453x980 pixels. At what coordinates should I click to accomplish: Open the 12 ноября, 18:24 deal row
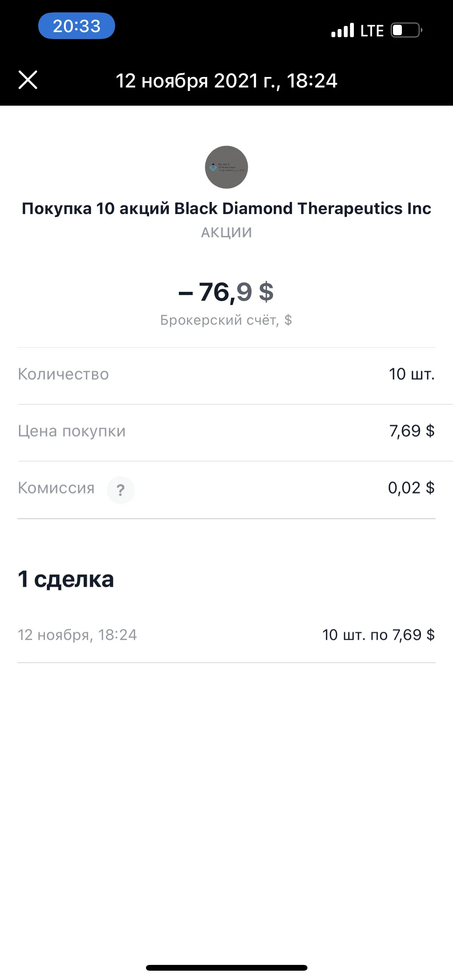click(x=226, y=635)
